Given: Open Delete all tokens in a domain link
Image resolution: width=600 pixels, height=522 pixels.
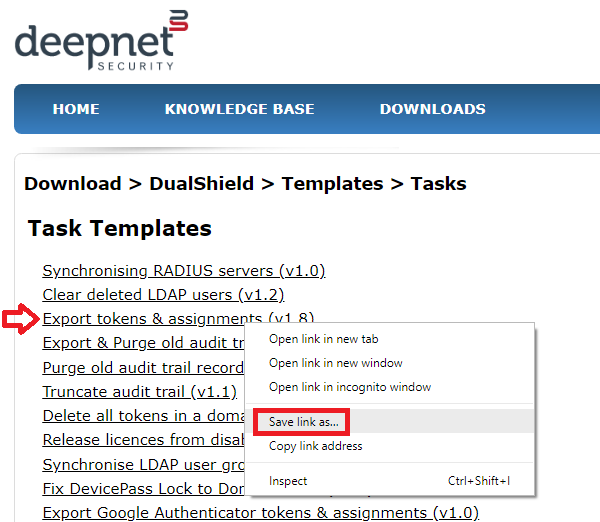Looking at the screenshot, I should (x=143, y=416).
